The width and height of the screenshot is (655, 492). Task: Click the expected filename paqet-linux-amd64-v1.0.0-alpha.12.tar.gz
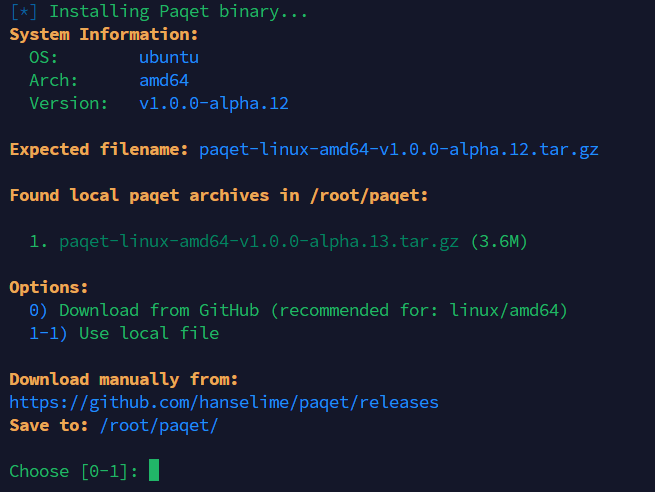pyautogui.click(x=399, y=150)
